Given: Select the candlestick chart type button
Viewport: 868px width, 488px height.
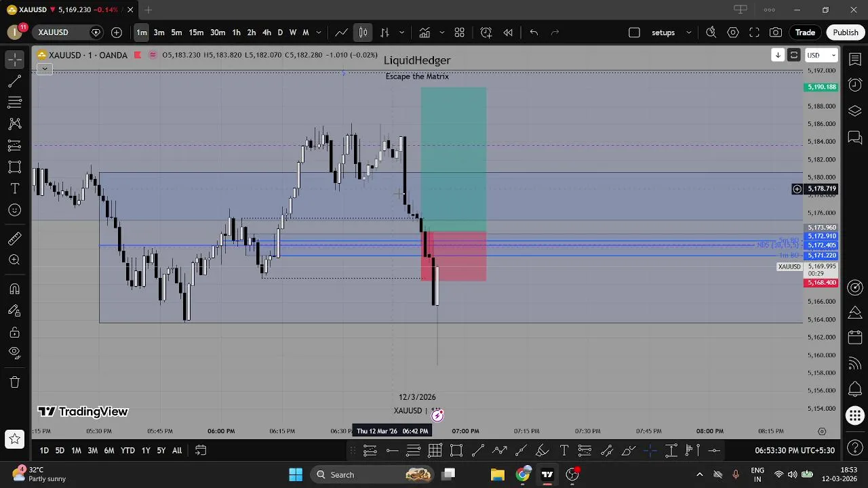Looking at the screenshot, I should point(363,33).
